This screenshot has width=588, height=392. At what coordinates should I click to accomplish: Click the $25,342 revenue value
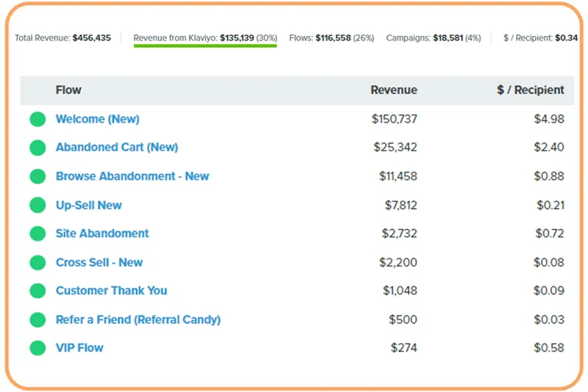click(x=395, y=147)
